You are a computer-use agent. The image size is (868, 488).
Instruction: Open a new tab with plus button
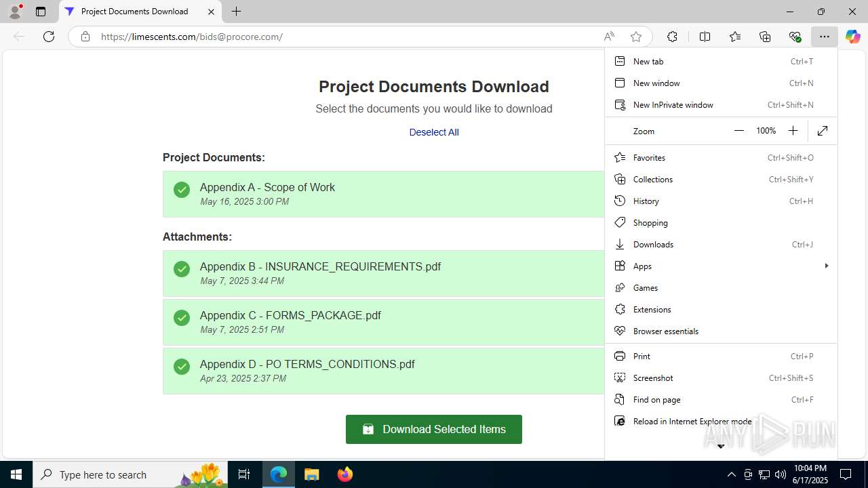coord(236,12)
